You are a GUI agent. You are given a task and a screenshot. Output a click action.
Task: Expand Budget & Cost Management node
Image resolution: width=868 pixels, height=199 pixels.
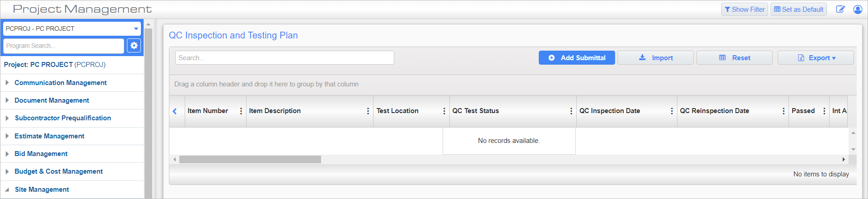pyautogui.click(x=7, y=171)
